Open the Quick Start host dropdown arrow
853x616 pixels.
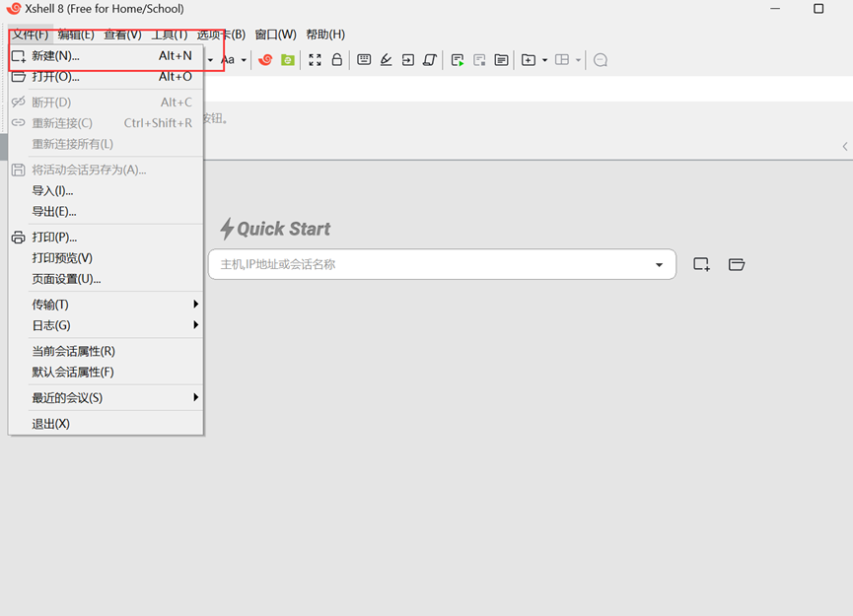click(659, 265)
